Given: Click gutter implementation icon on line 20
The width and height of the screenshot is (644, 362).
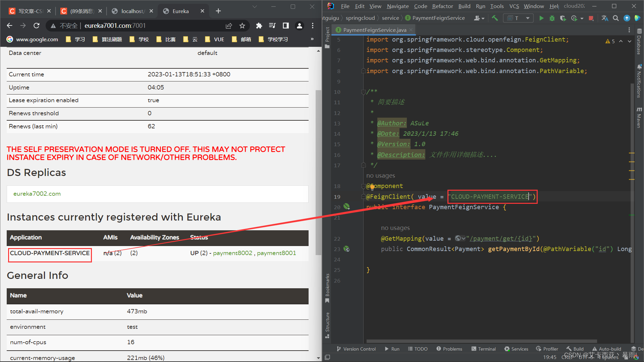Looking at the screenshot, I should (x=347, y=206).
